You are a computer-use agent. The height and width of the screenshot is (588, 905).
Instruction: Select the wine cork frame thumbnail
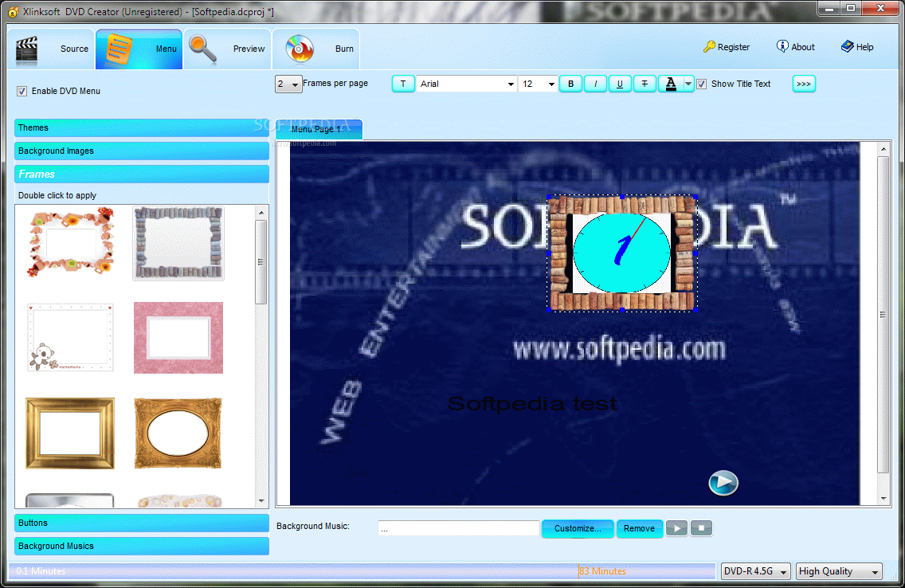[x=178, y=244]
